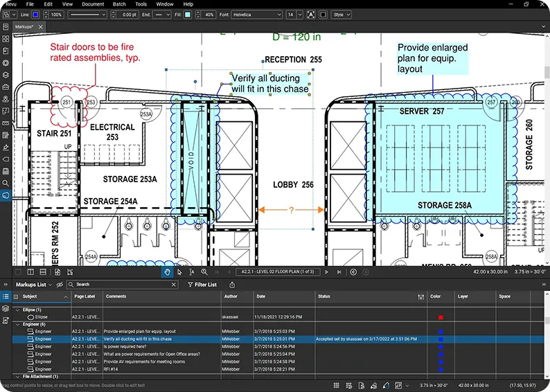Open the Signatures panel icon
Viewport: 550px width, 392px height.
click(x=6, y=148)
